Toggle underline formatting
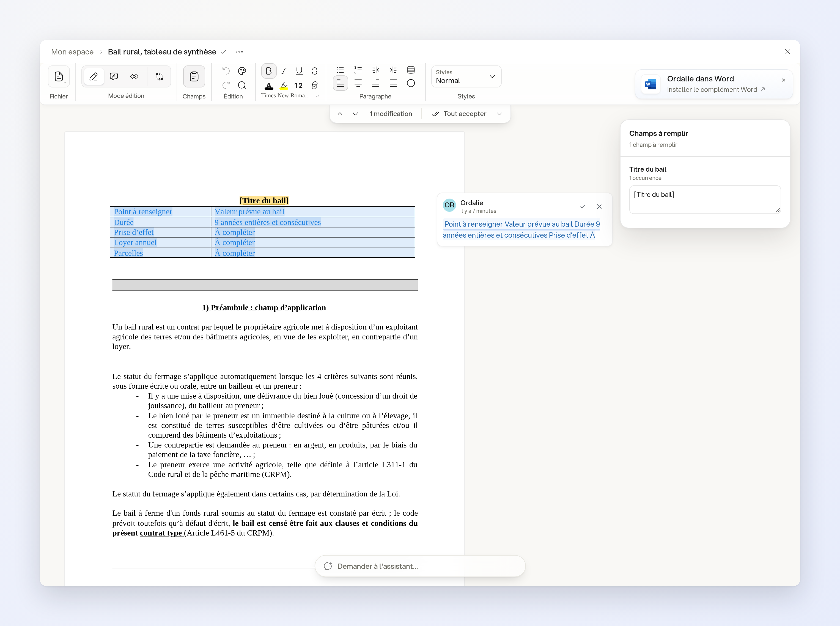Screen dimensions: 840x626 pos(299,71)
